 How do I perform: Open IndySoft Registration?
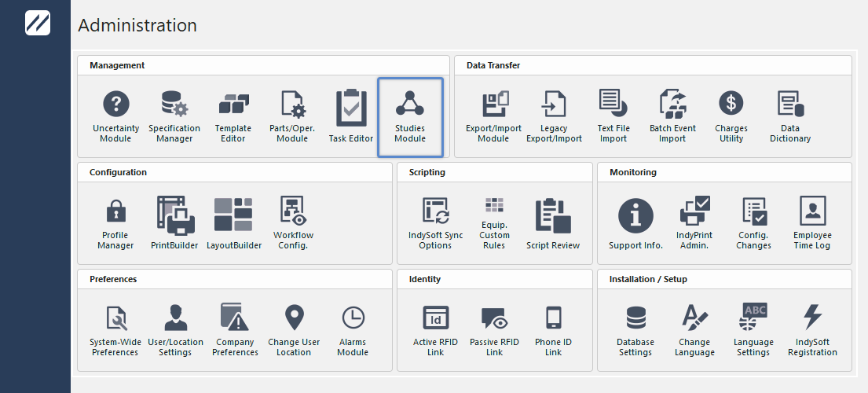[x=812, y=330]
